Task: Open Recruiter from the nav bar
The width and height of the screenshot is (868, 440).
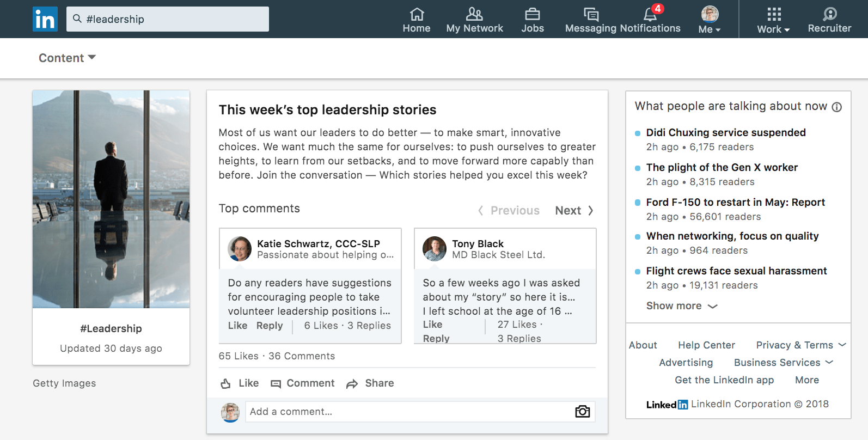Action: (x=829, y=20)
